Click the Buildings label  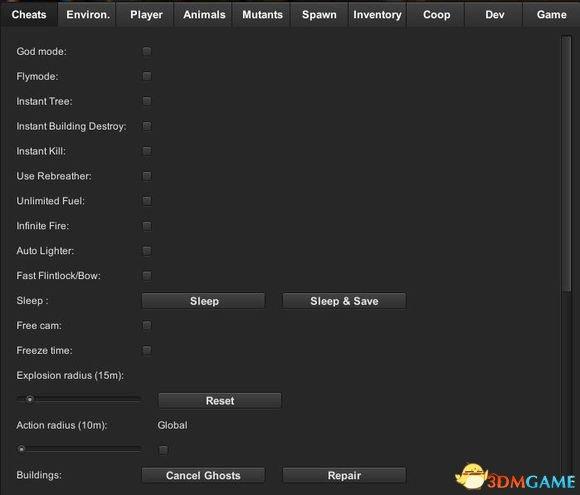click(39, 475)
